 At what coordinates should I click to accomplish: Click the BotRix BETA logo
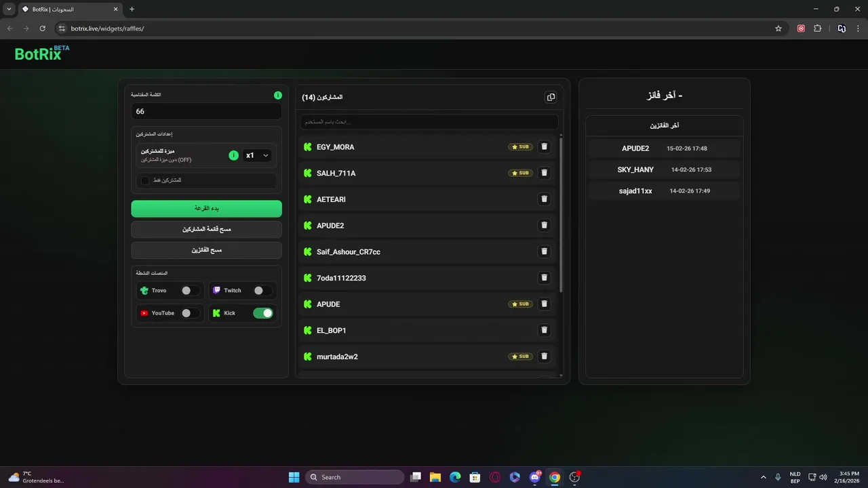click(x=42, y=54)
